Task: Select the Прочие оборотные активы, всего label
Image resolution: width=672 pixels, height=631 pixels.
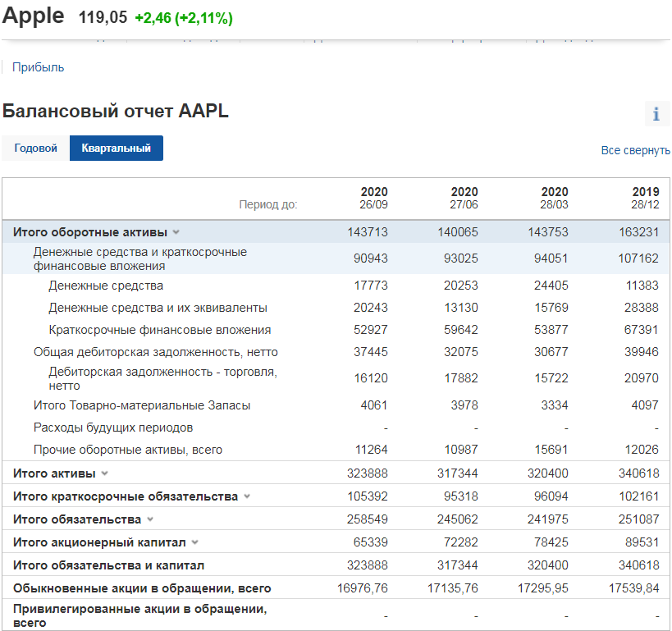Action: tap(128, 450)
